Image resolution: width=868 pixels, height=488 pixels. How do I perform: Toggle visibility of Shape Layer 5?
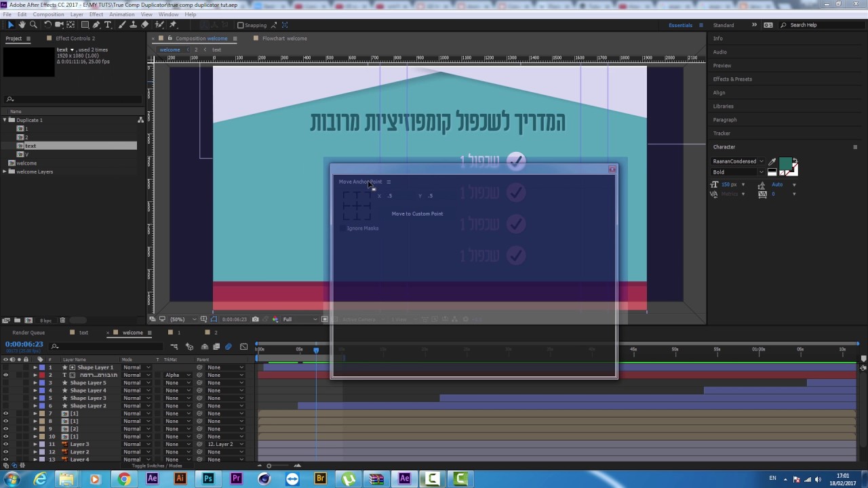5,383
